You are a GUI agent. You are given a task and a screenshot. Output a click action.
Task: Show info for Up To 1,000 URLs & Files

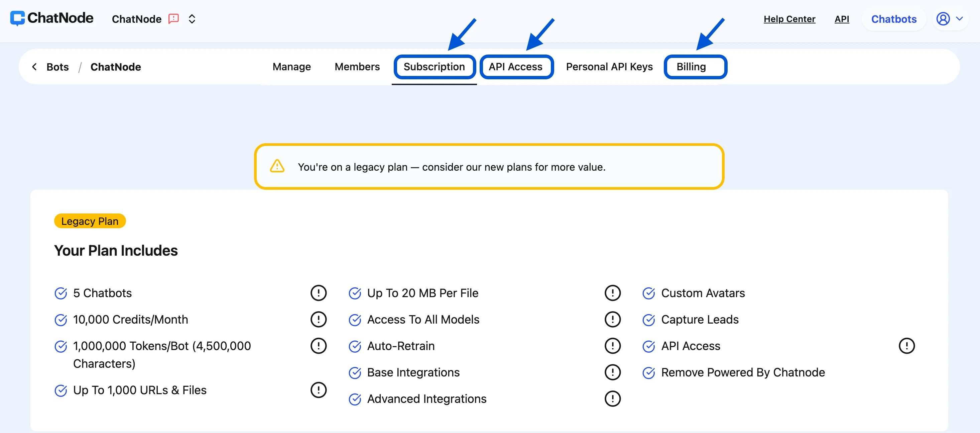(x=319, y=390)
